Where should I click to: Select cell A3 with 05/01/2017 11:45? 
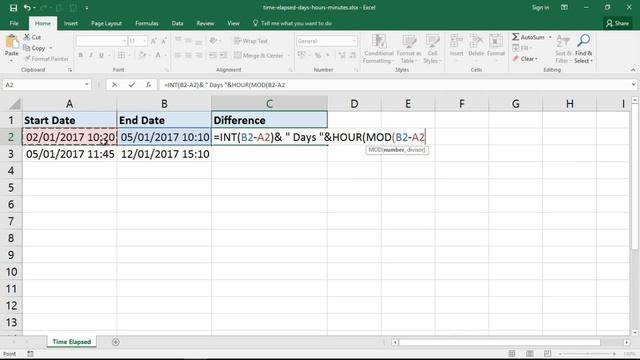click(69, 154)
